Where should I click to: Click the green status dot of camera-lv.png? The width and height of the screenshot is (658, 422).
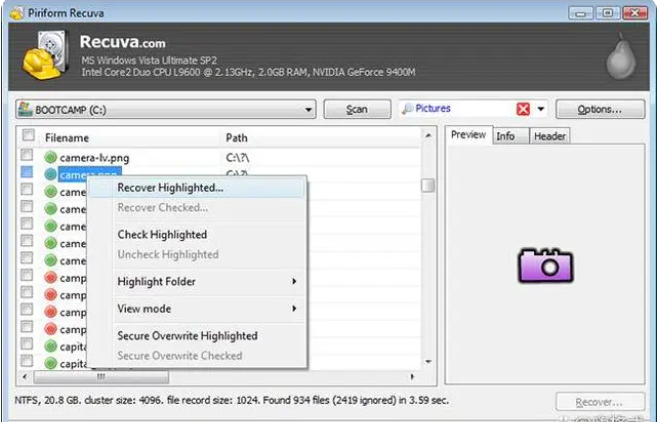tap(50, 157)
